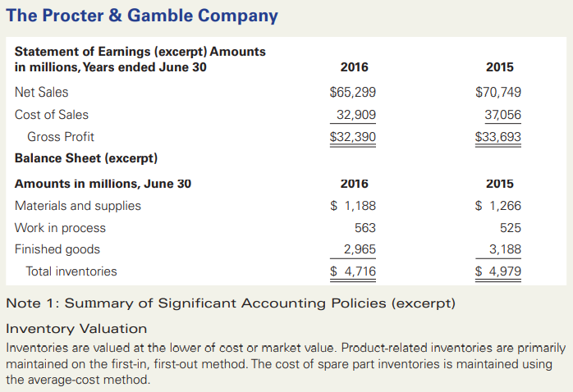This screenshot has width=573, height=392.
Task: Select 2015 Work in process 525
Action: pos(511,228)
